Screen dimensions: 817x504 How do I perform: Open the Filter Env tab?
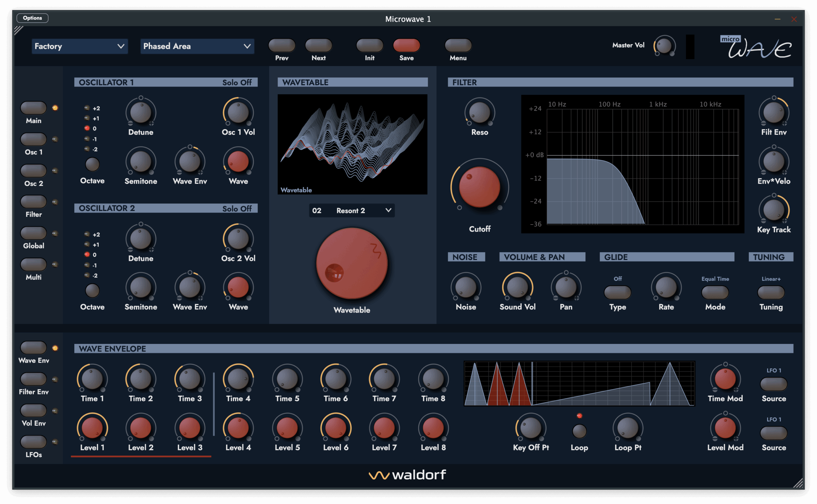[33, 379]
